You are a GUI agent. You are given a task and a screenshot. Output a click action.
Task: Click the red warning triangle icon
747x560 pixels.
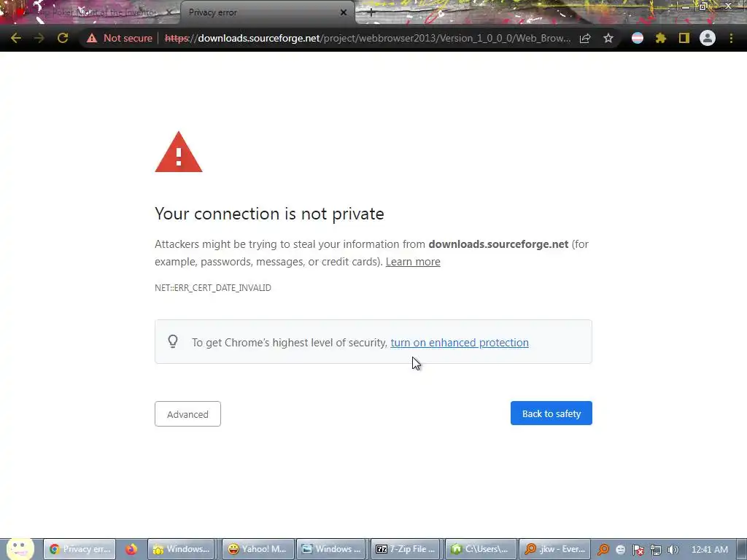coord(179,152)
